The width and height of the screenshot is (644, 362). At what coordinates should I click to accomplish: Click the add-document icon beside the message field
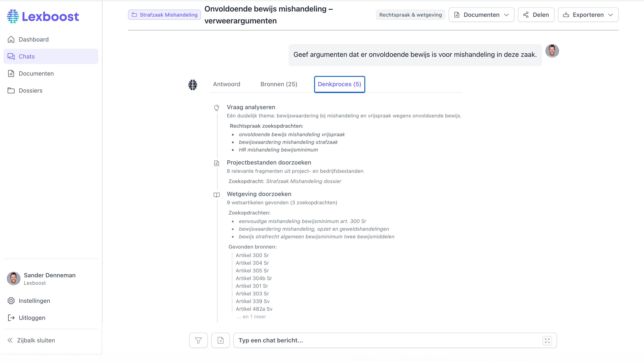click(220, 340)
